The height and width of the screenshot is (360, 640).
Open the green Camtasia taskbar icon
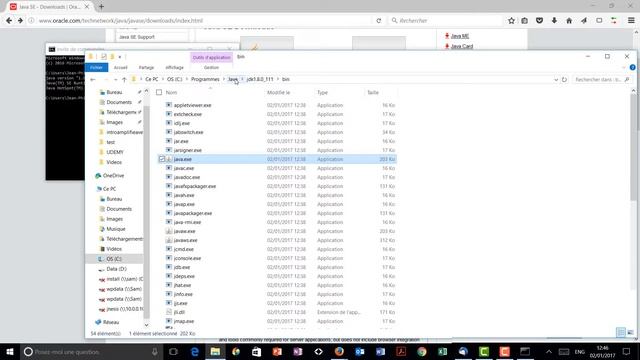pos(484,351)
